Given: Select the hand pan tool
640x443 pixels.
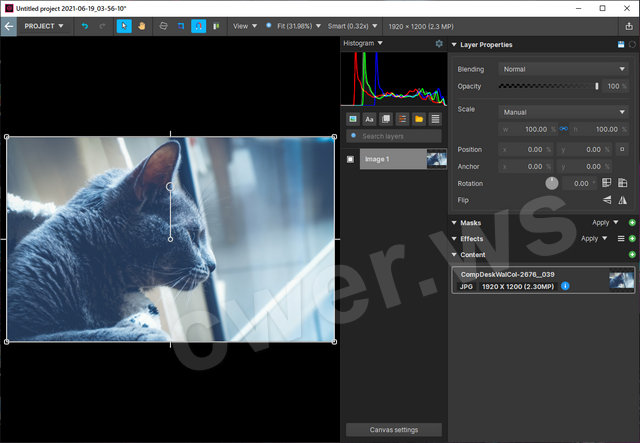Looking at the screenshot, I should 141,25.
